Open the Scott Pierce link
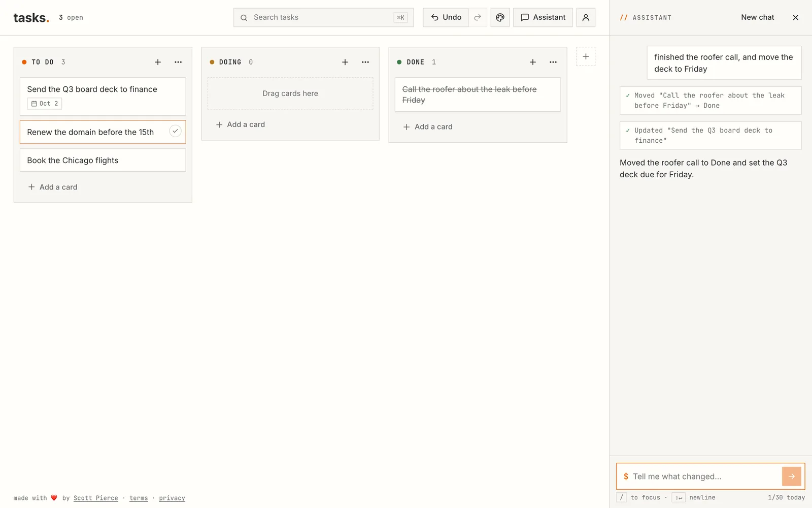This screenshot has height=508, width=812. coord(95,498)
